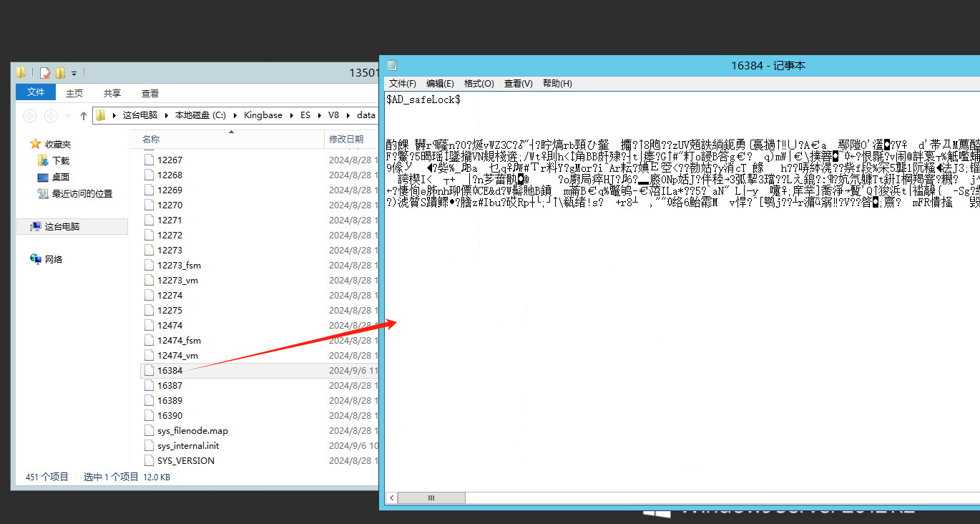The height and width of the screenshot is (524, 980).
Task: Expand the chevron after V8 in address bar
Action: [348, 115]
